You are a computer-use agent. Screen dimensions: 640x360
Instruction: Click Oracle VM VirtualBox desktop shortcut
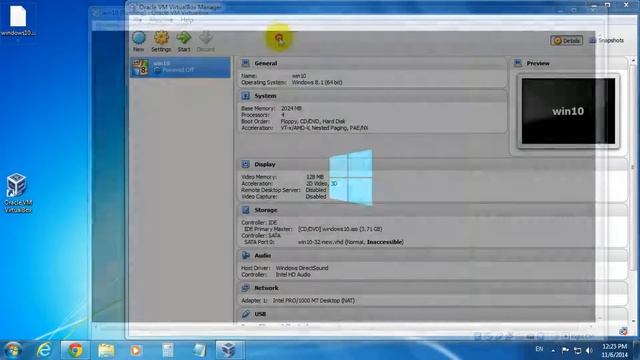pyautogui.click(x=18, y=193)
